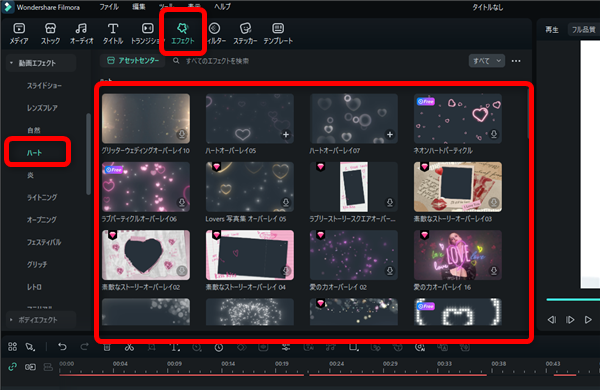Open the ステッカー (Stickers) tab

(x=245, y=33)
